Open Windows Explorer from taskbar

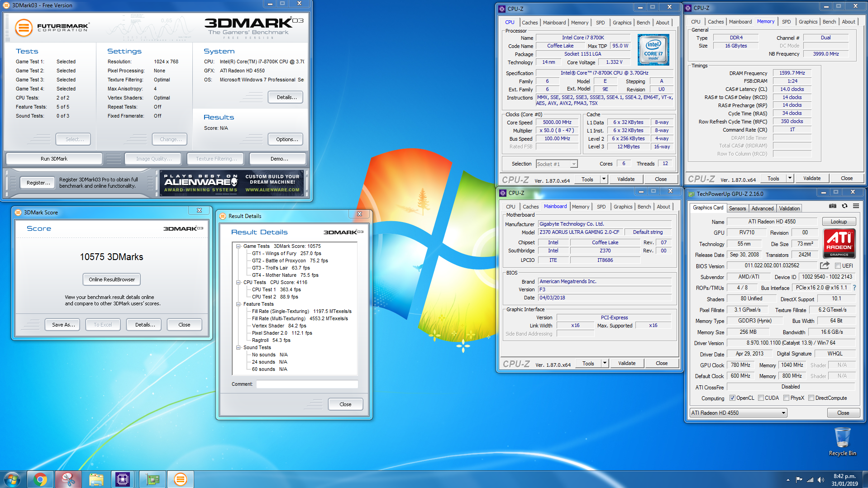tap(96, 479)
